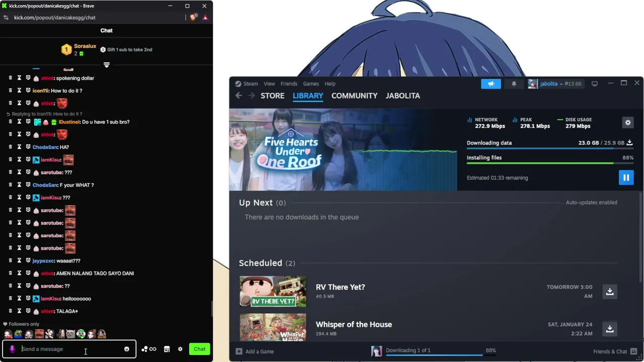Click Auto-updates enabled text
Screen dimensions: 644x362
click(591, 203)
